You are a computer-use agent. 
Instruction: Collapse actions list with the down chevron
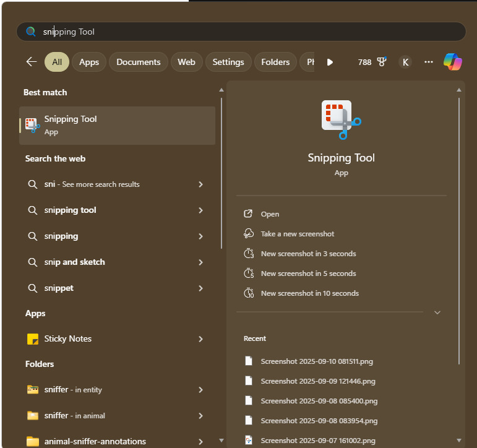(437, 312)
